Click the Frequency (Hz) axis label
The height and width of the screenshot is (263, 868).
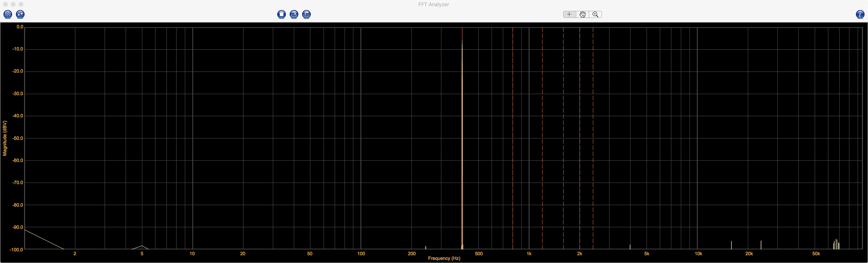[x=444, y=258]
